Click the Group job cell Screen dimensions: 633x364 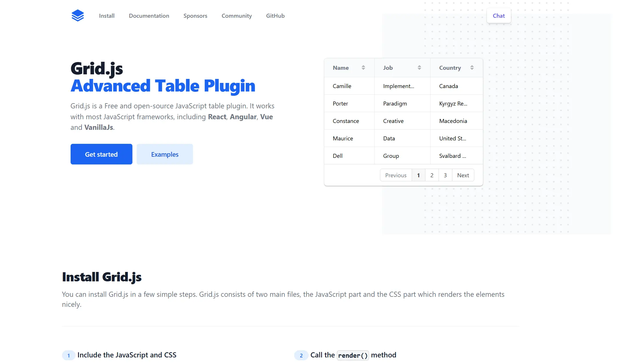tap(402, 156)
